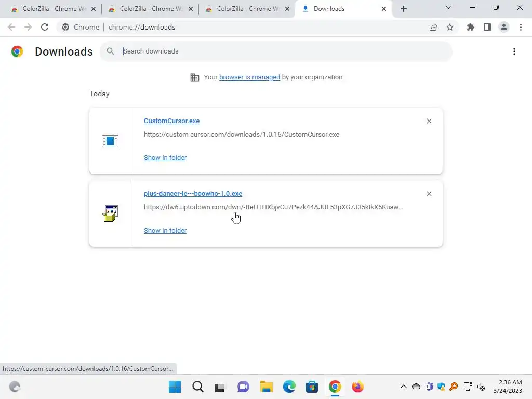Click the Chrome taskbar icon
The height and width of the screenshot is (399, 532).
[335, 387]
